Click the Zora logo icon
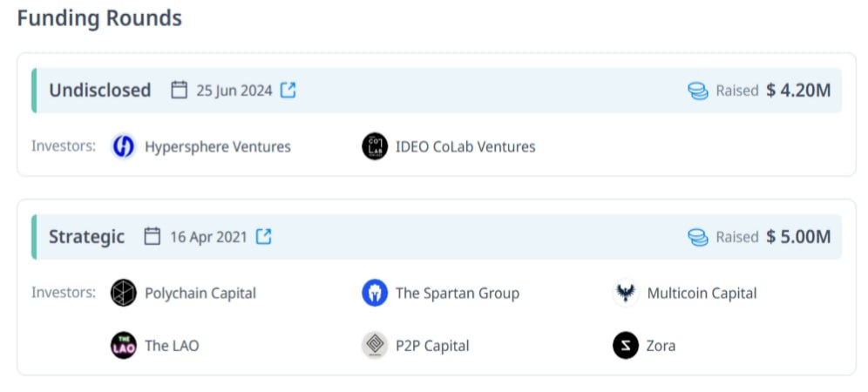This screenshot has height=392, width=868. pyautogui.click(x=626, y=346)
